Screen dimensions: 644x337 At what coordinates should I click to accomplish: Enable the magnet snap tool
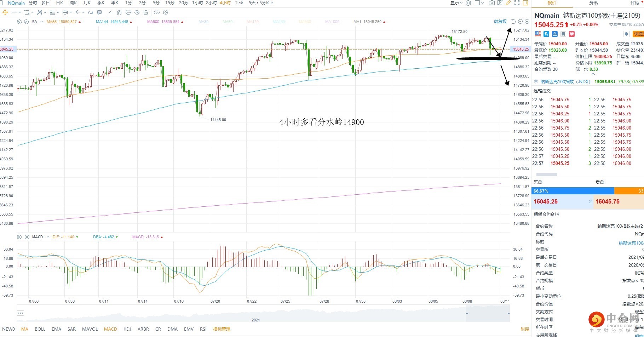coord(119,12)
